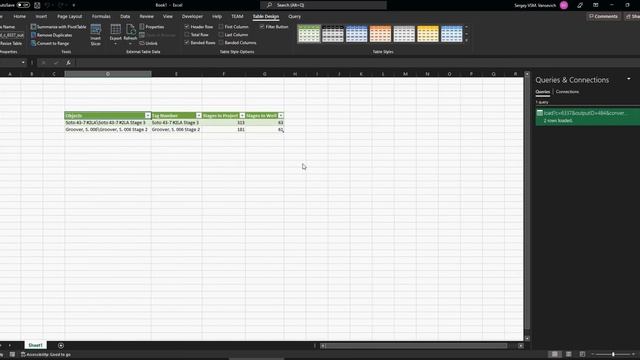640x360 pixels.
Task: Click the Comments button
Action: (x=603, y=16)
